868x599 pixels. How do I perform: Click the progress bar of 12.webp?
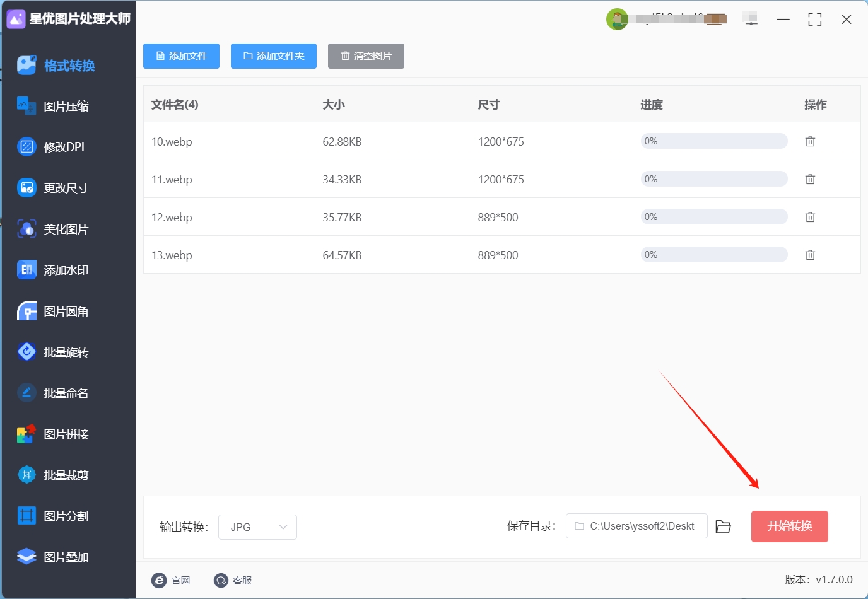pyautogui.click(x=714, y=217)
